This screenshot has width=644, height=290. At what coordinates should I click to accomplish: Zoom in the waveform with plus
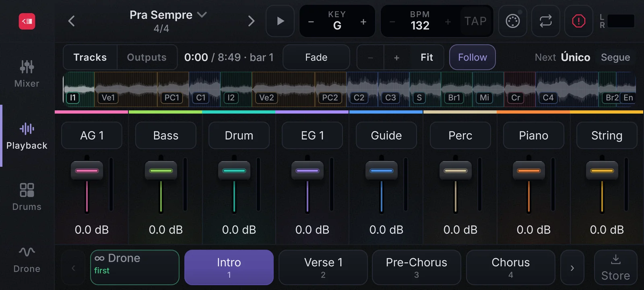[x=397, y=57]
